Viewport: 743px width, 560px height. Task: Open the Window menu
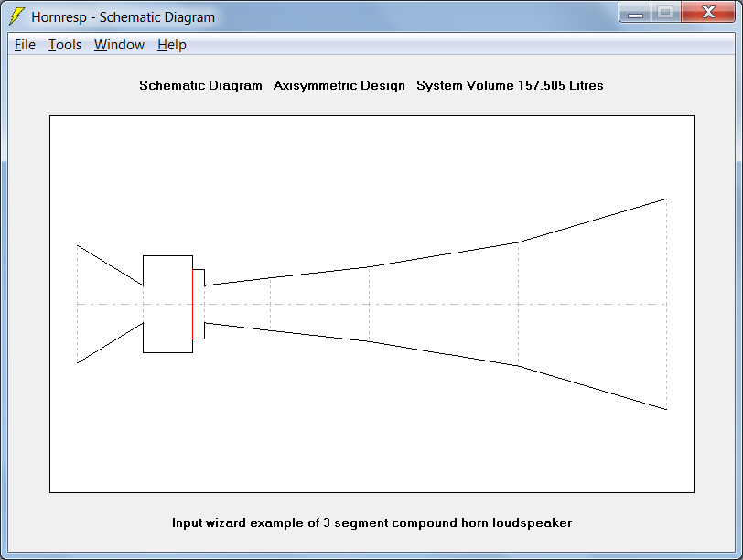click(x=119, y=45)
